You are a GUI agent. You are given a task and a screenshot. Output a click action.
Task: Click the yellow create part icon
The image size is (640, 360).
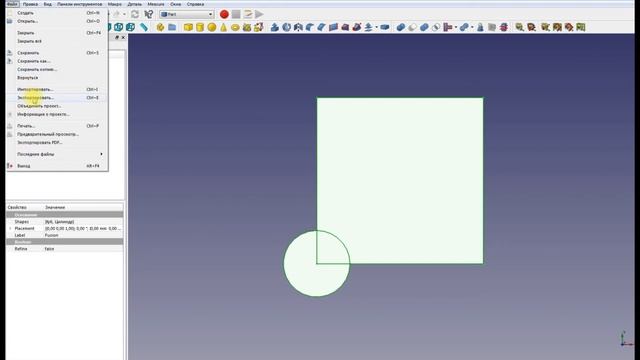(x=160, y=27)
